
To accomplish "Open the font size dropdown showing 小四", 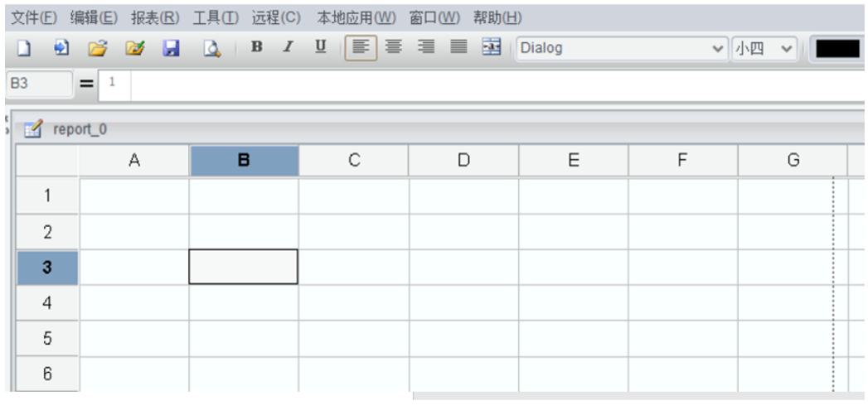I will pos(764,48).
